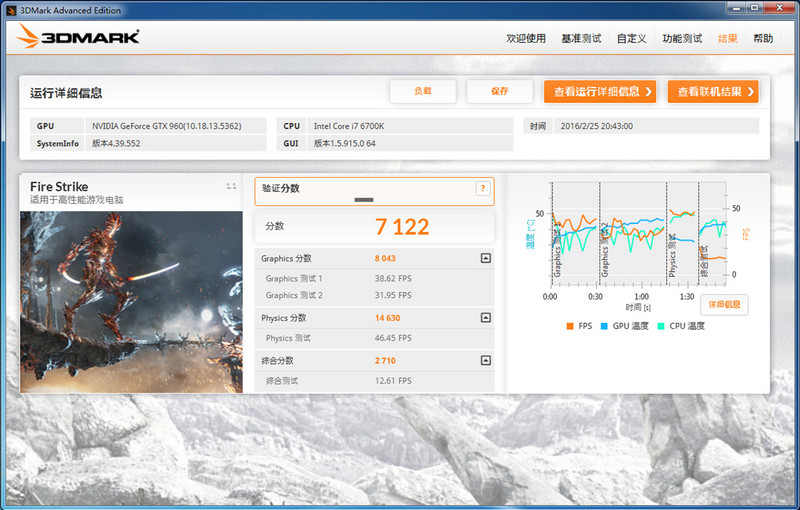Open the 自定义 tab
This screenshot has height=510, width=800.
coord(632,38)
